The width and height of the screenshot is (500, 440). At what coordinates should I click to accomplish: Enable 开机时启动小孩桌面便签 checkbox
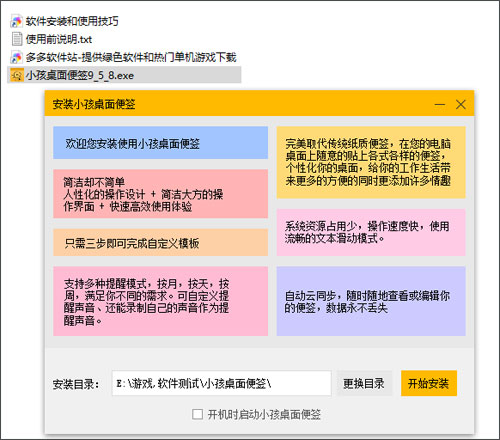pyautogui.click(x=197, y=414)
